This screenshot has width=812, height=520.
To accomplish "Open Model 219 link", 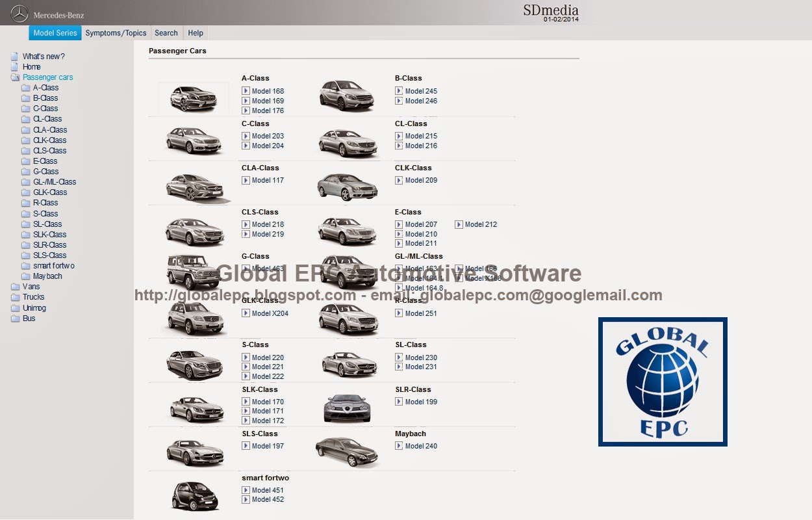I will (268, 234).
